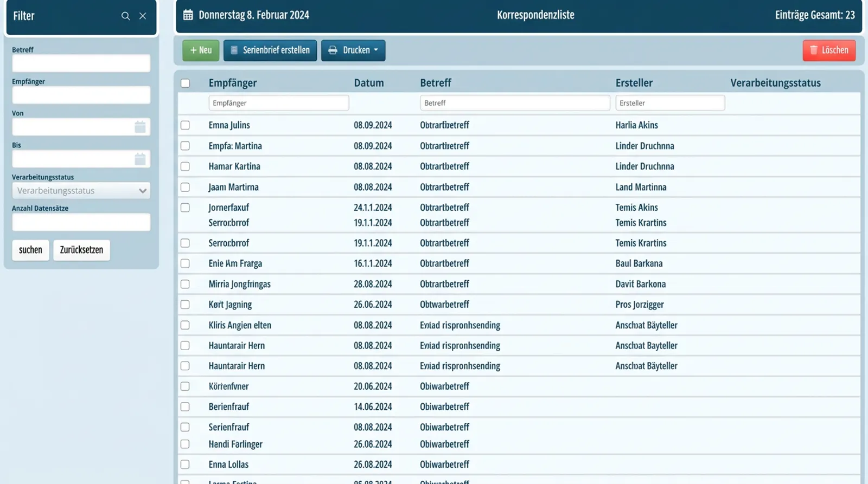Sort by Ersteller column header

(634, 83)
